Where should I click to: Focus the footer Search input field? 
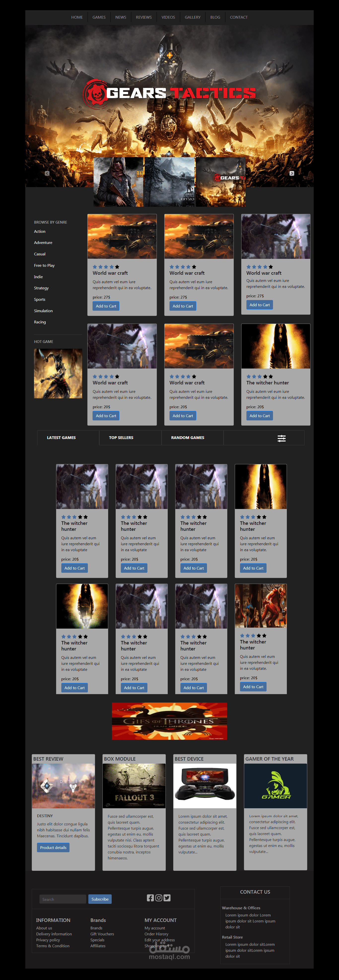click(x=63, y=899)
